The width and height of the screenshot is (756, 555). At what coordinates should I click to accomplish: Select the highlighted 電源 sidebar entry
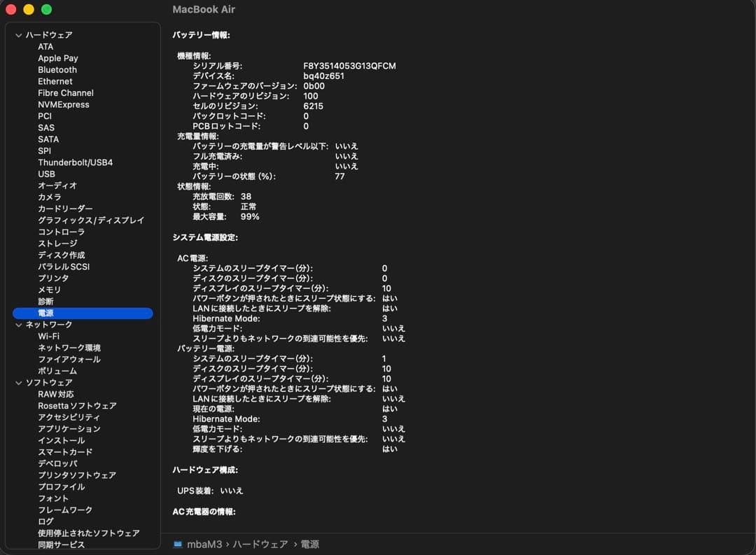[44, 313]
